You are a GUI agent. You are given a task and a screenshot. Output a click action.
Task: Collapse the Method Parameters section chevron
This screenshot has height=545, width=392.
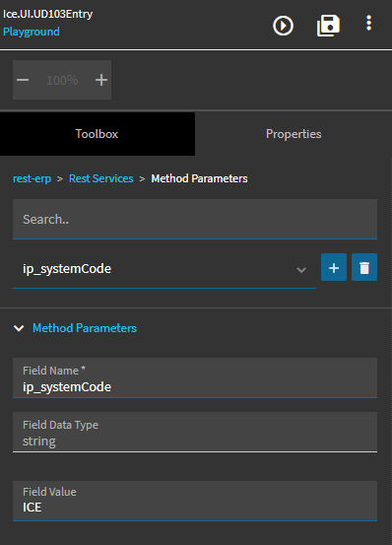pos(19,328)
